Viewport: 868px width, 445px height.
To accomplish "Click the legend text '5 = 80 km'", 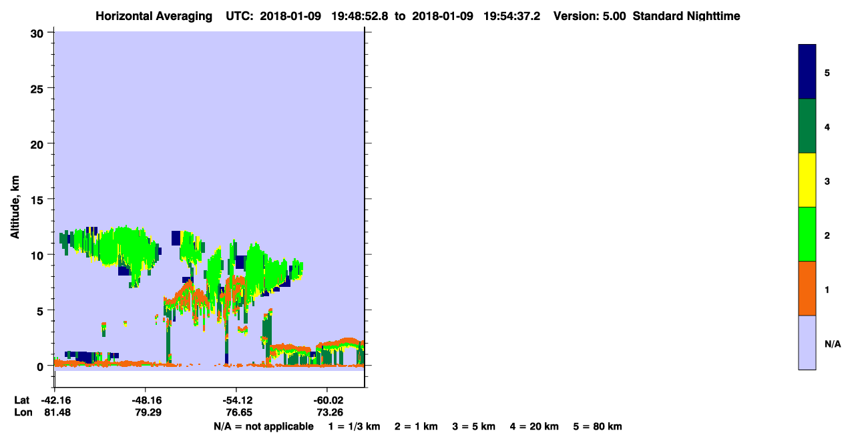I will click(x=598, y=426).
